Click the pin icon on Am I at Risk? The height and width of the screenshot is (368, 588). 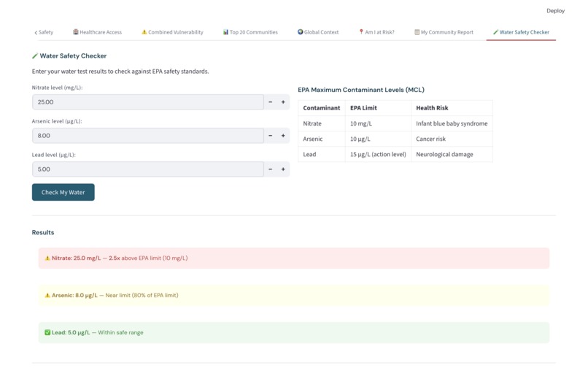(x=361, y=32)
